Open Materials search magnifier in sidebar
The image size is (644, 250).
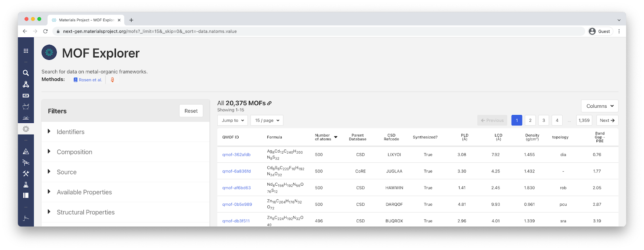click(26, 73)
